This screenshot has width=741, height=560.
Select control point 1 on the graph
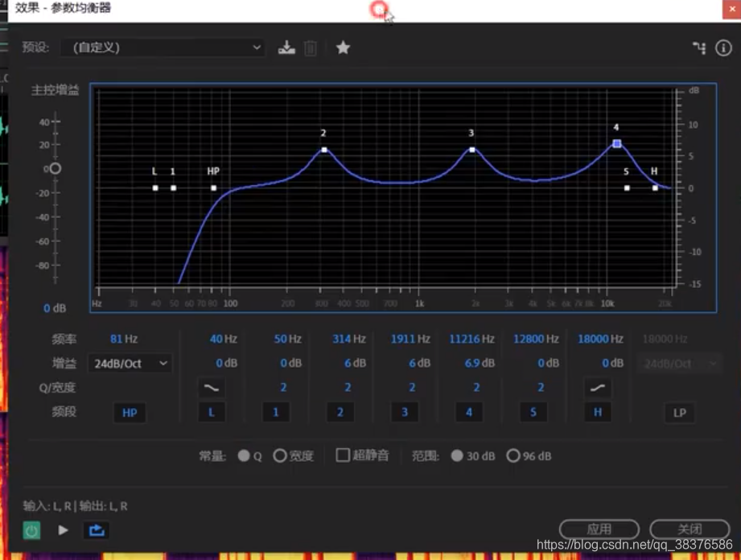point(174,188)
